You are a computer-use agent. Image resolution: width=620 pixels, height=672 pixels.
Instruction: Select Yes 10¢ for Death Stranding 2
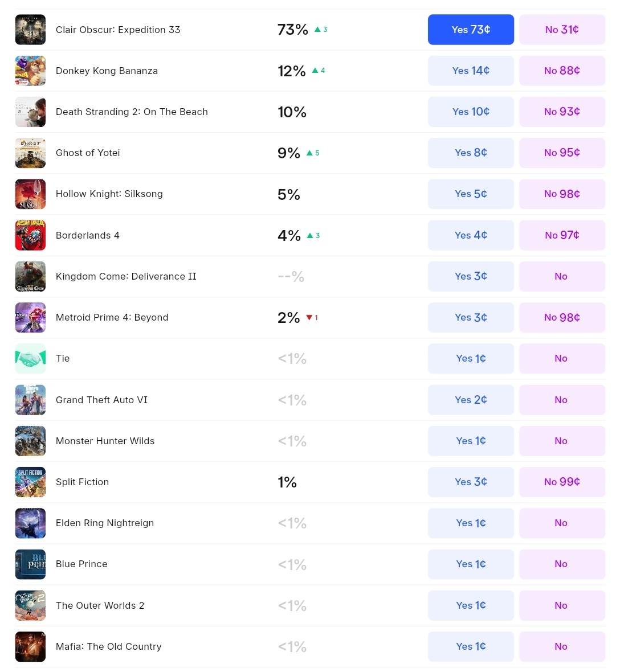(x=471, y=112)
